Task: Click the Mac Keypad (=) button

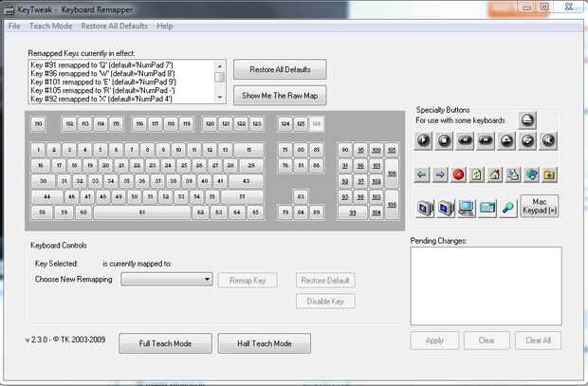Action: (x=540, y=207)
